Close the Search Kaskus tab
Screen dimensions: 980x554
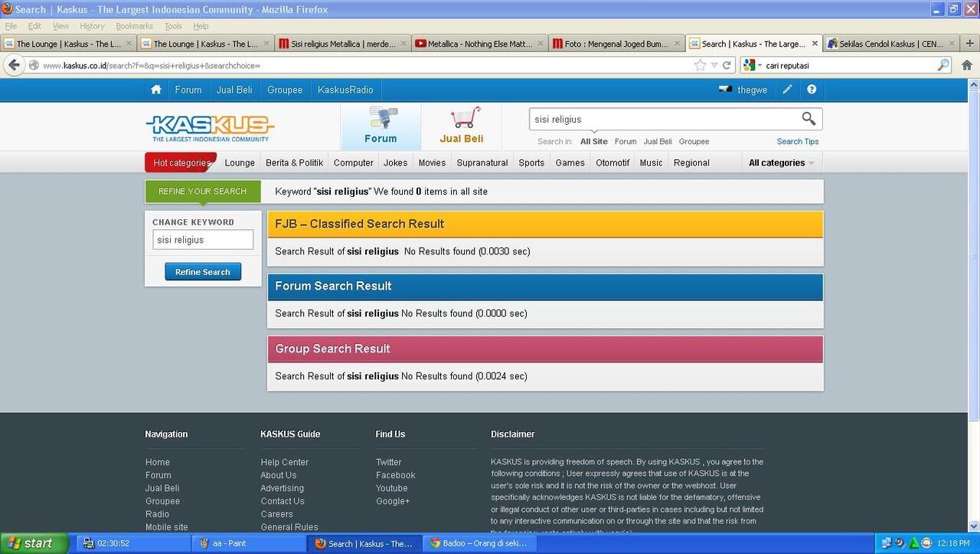pyautogui.click(x=815, y=44)
